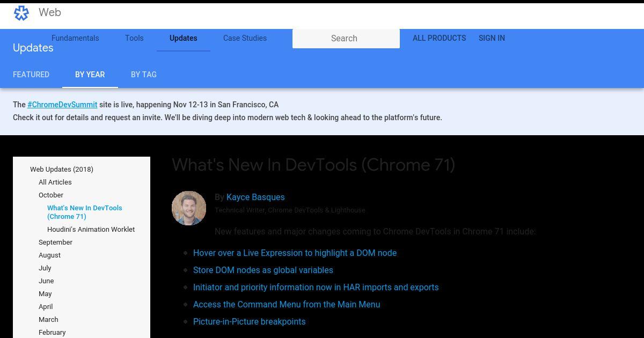This screenshot has height=338, width=644.
Task: Open the Fundamentals nav tab
Action: (x=75, y=38)
